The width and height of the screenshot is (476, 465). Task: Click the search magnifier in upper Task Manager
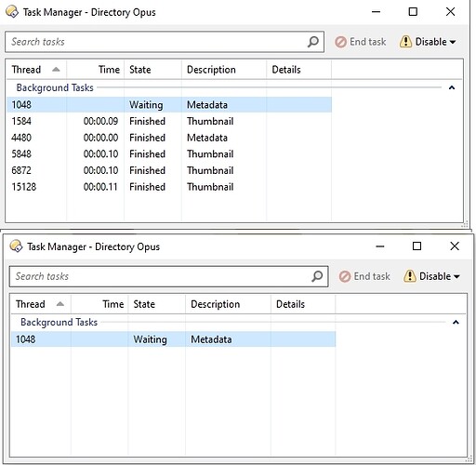pyautogui.click(x=313, y=42)
